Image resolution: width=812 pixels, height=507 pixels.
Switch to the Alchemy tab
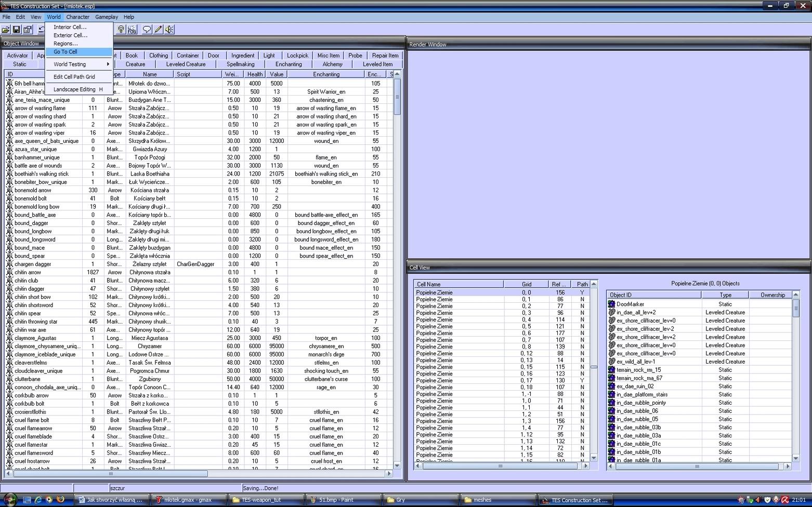point(333,64)
